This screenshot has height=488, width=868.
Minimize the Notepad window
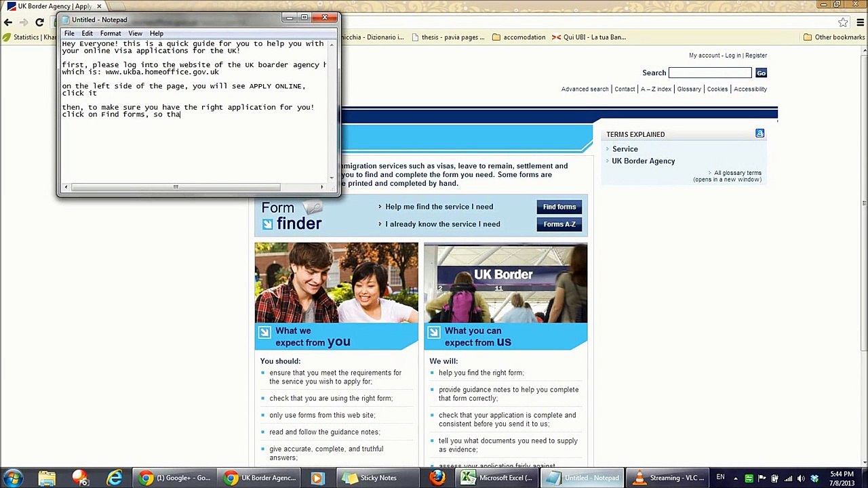tap(290, 18)
